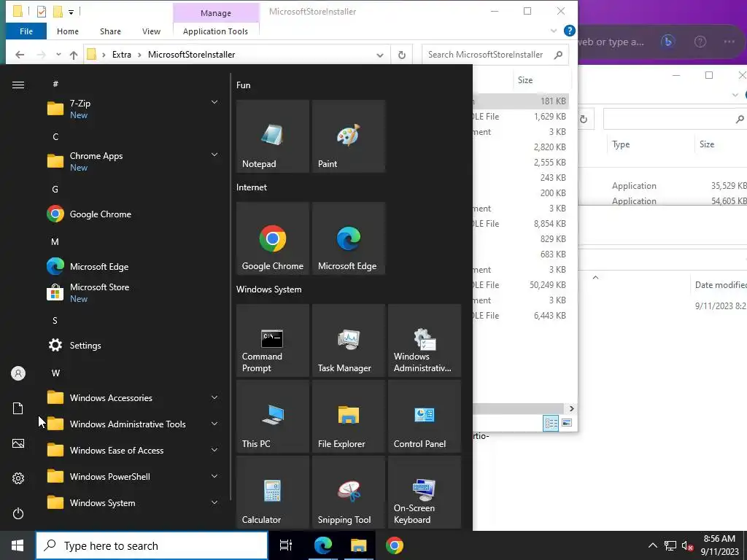Viewport: 747px width, 560px height.
Task: Open Google Chrome from the app list
Action: coord(133,214)
